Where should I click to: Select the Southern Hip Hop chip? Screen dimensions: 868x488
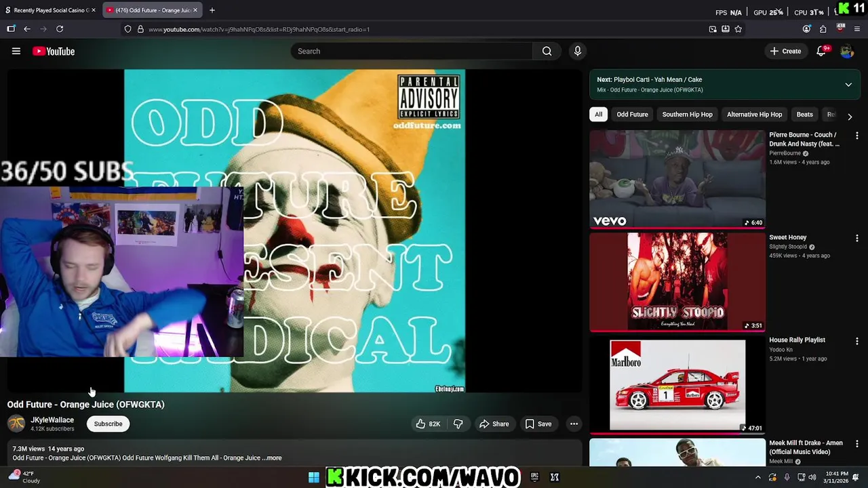tap(687, 115)
